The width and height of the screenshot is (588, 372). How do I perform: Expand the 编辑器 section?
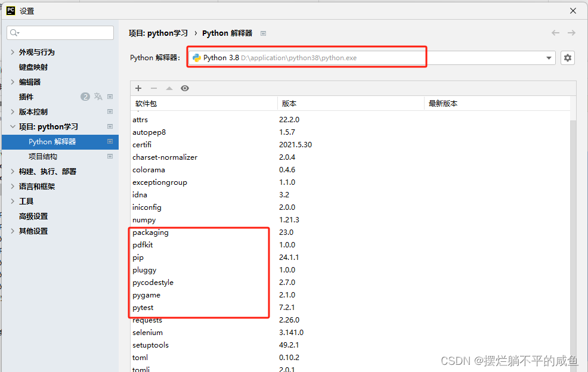(x=13, y=82)
